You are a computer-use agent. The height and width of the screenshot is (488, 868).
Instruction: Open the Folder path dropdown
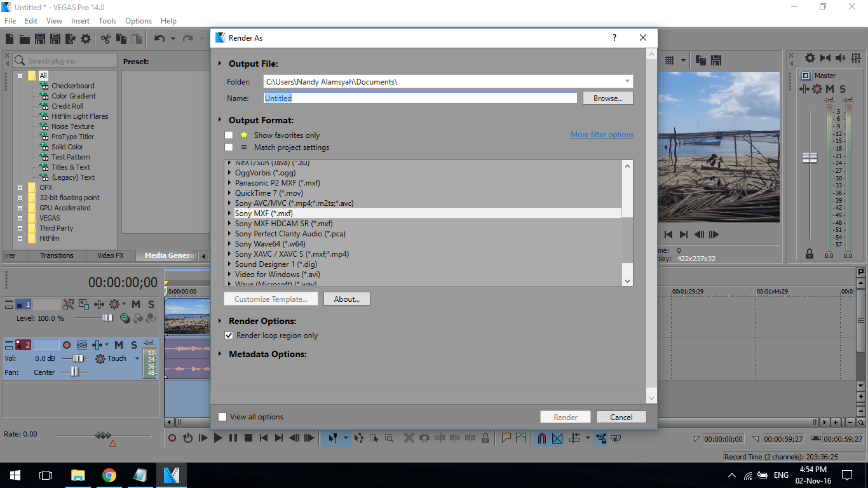pos(627,81)
